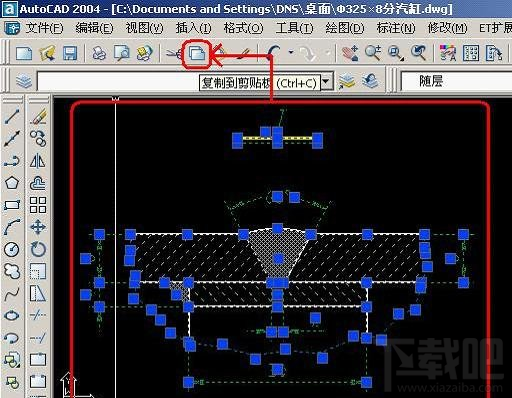Select the Arc tool
Viewport: 512px width, 398px height.
click(12, 227)
